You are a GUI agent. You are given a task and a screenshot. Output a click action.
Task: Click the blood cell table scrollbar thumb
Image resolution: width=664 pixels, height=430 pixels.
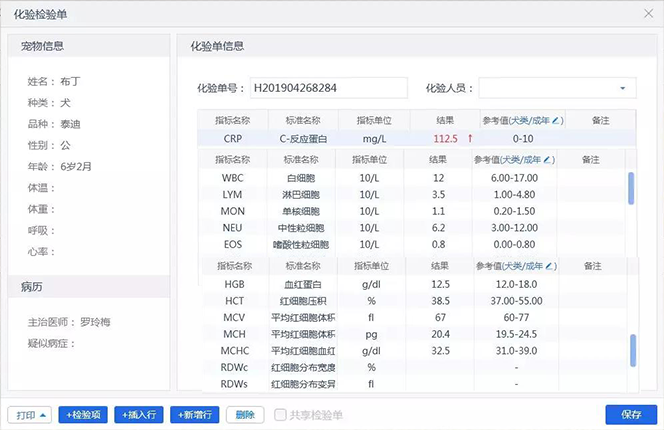coord(631,188)
